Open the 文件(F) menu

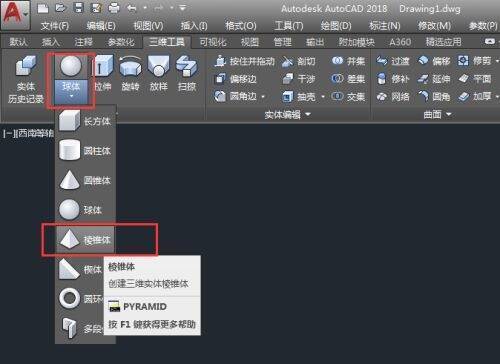click(x=55, y=26)
